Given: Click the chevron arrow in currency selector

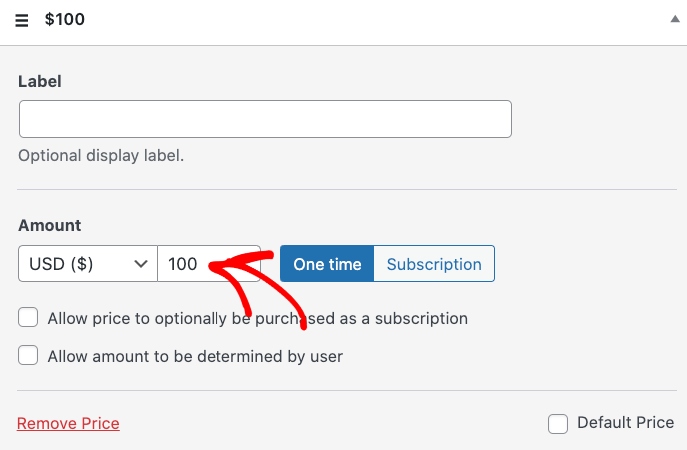Looking at the screenshot, I should pyautogui.click(x=140, y=264).
